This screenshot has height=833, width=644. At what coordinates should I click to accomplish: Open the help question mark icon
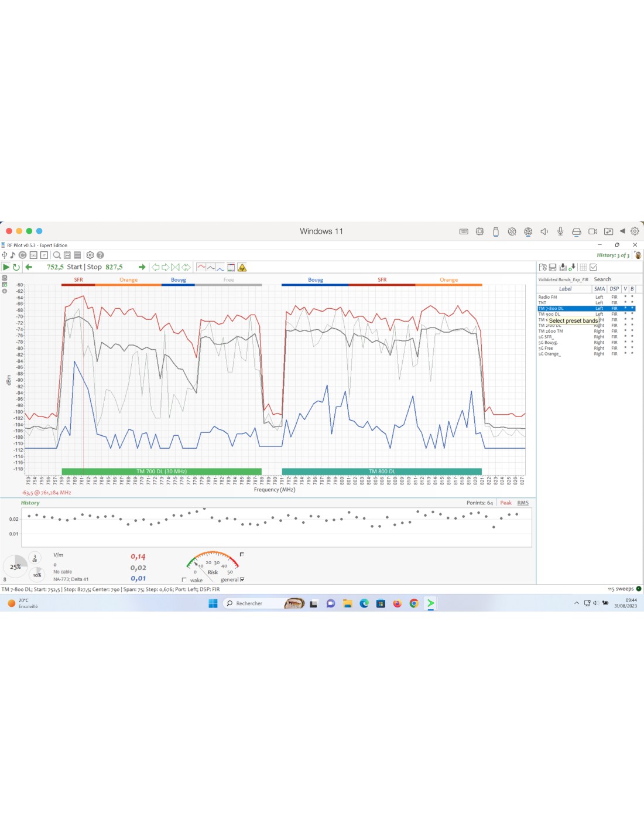(100, 255)
